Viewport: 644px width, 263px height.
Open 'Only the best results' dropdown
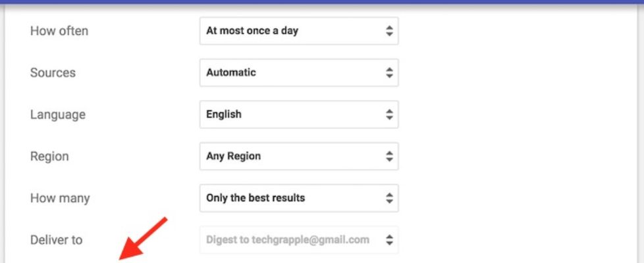click(x=298, y=198)
